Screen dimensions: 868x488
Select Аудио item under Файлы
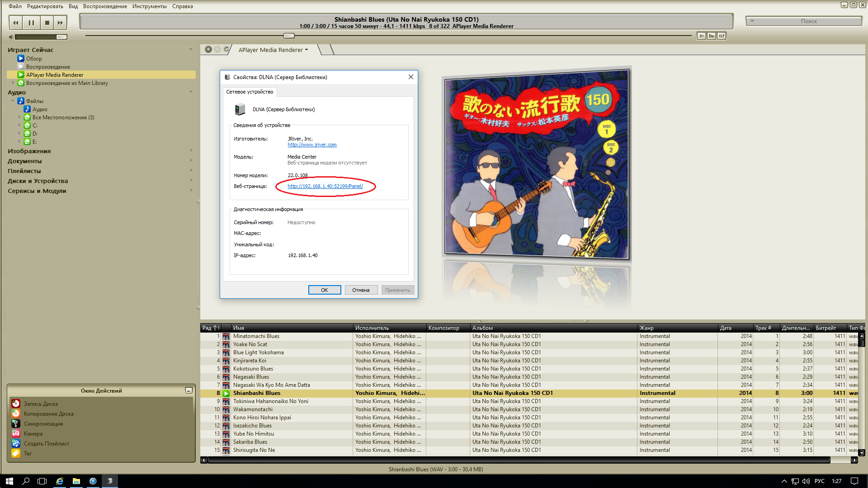click(40, 109)
